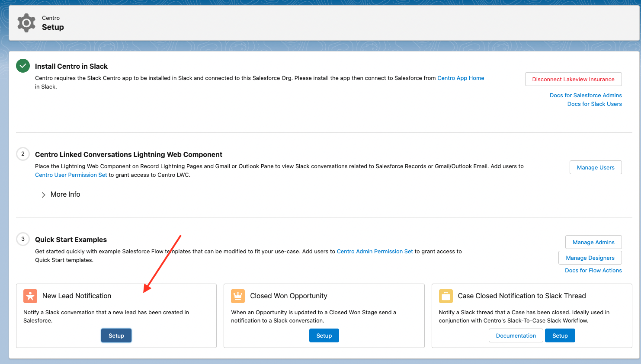Viewport: 641px width, 364px height.
Task: Click Documentation for Case Closed Notification
Action: (516, 335)
